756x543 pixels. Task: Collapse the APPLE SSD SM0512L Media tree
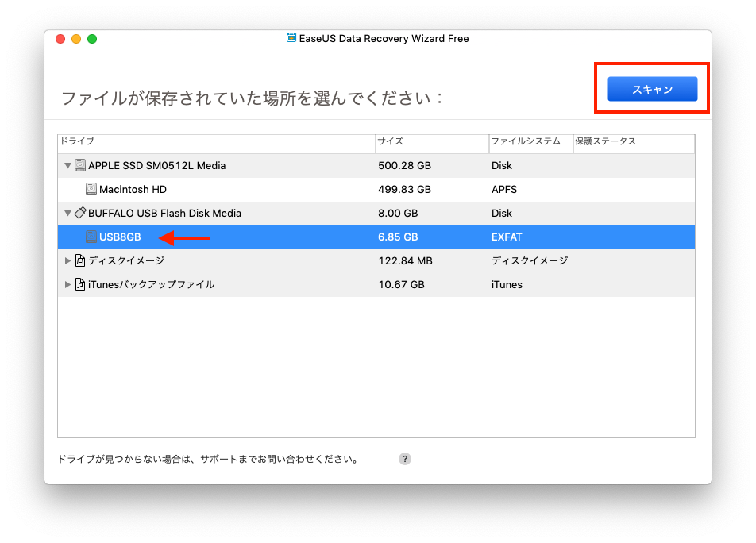[67, 166]
